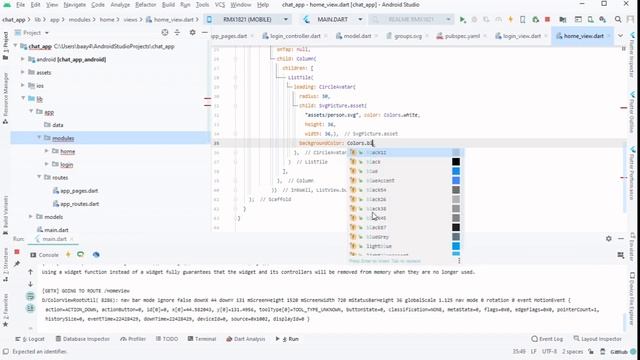Run the app with the green play icon
The width and height of the screenshot is (640, 360).
(x=462, y=20)
